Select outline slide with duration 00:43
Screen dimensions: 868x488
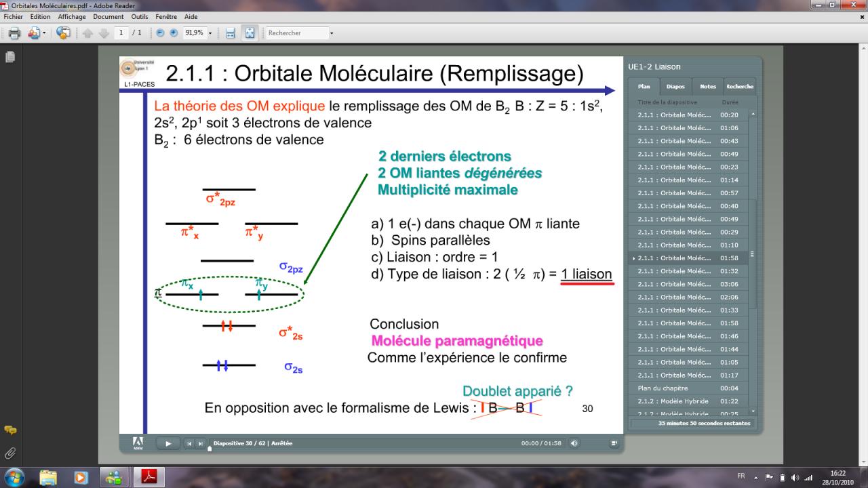[689, 140]
